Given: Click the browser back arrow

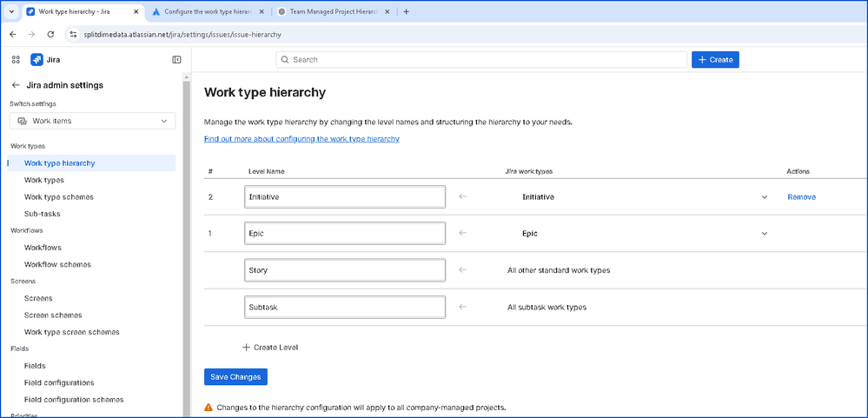Looking at the screenshot, I should pos(13,34).
